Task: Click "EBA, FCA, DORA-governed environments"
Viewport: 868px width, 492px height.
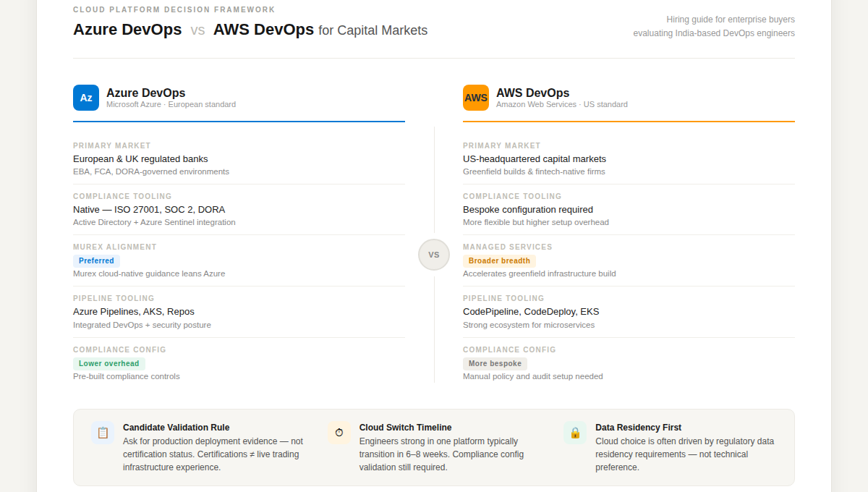Action: (151, 171)
